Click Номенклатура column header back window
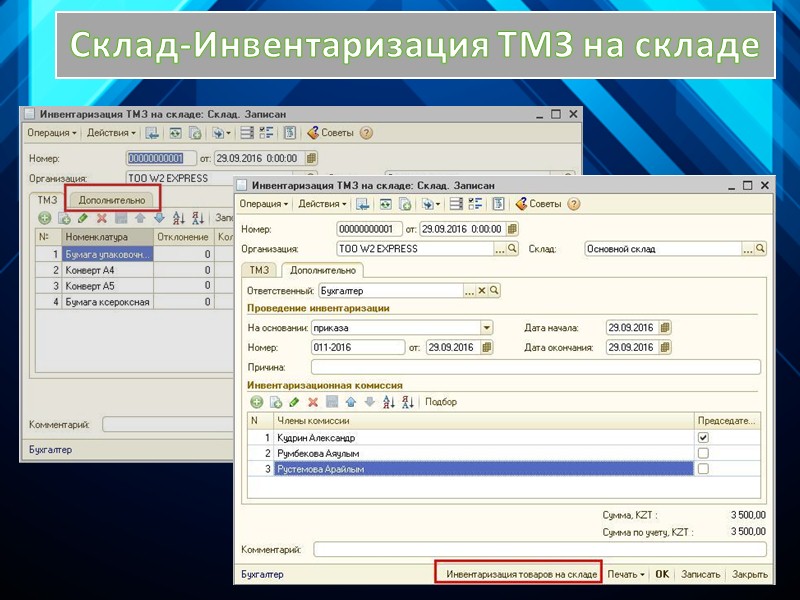 [108, 237]
